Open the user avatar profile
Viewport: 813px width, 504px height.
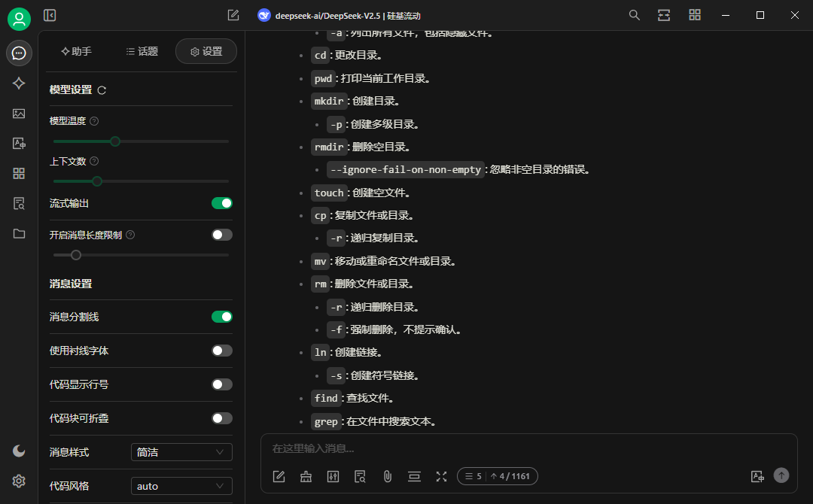pos(19,19)
